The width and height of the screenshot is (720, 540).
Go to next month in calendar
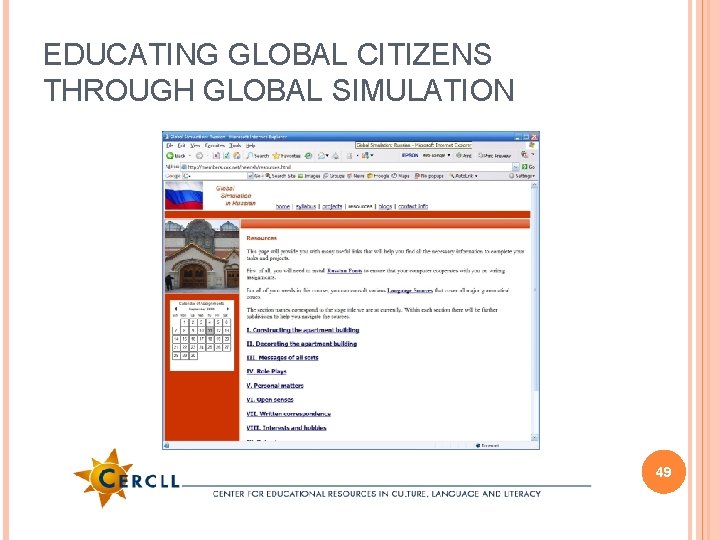227,309
